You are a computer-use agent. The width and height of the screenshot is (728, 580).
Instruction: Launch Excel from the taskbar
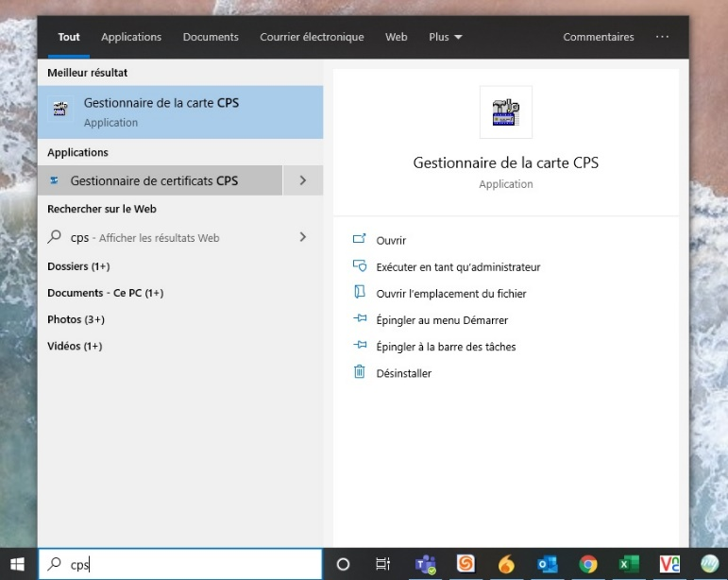coord(629,564)
